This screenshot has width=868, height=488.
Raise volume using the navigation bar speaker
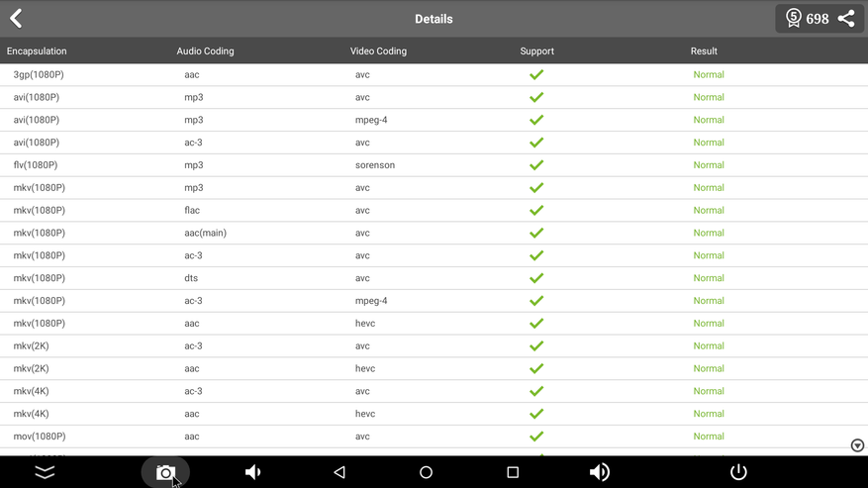(600, 472)
